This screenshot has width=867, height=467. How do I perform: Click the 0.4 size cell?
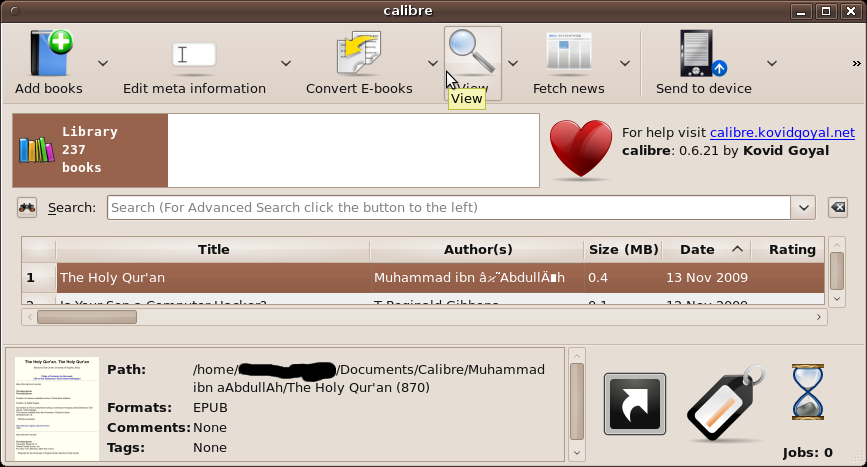(x=623, y=277)
